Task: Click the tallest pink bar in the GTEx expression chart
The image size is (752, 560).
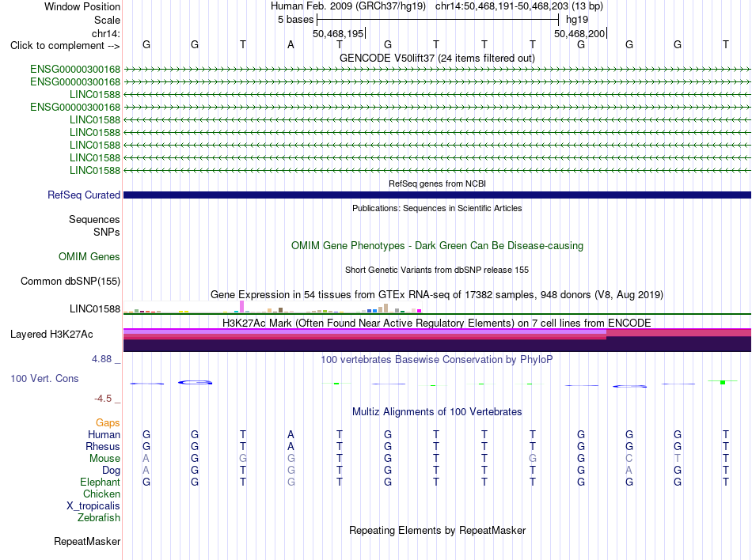Action: [x=241, y=307]
